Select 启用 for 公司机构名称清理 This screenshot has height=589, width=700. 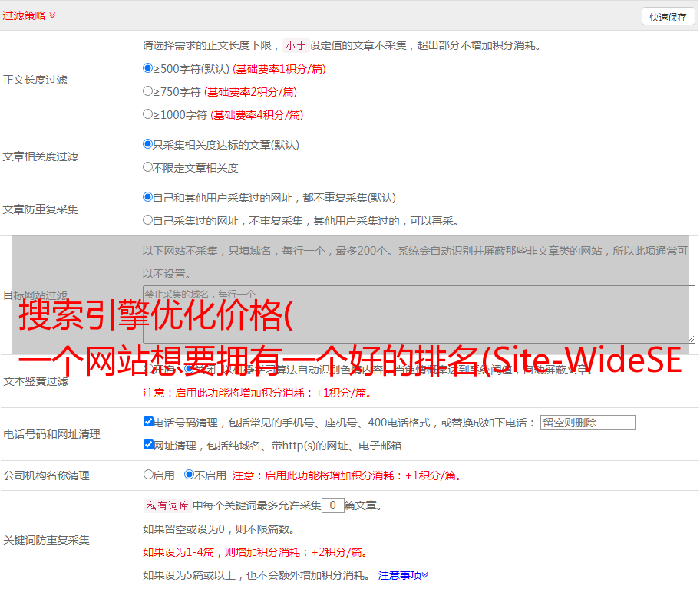pyautogui.click(x=148, y=475)
